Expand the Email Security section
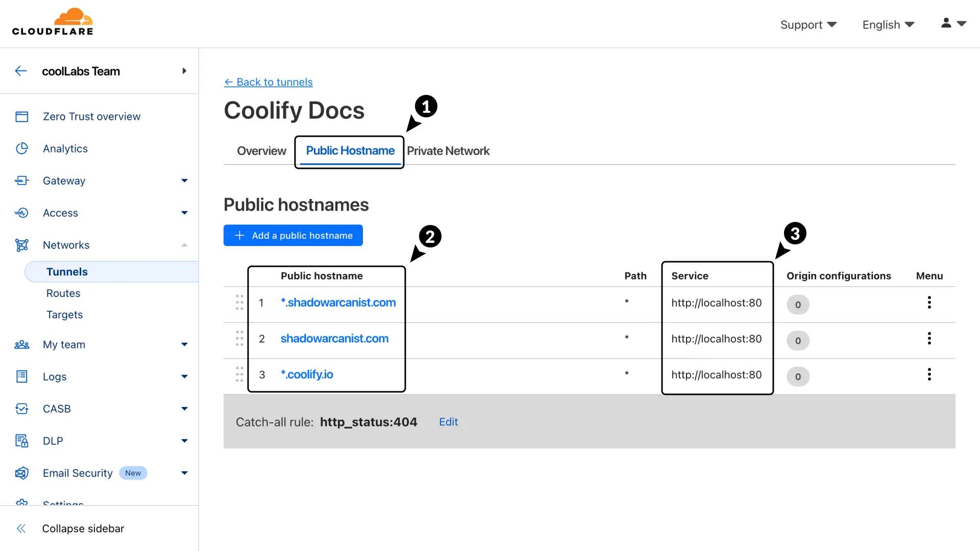The height and width of the screenshot is (551, 980). tap(184, 473)
